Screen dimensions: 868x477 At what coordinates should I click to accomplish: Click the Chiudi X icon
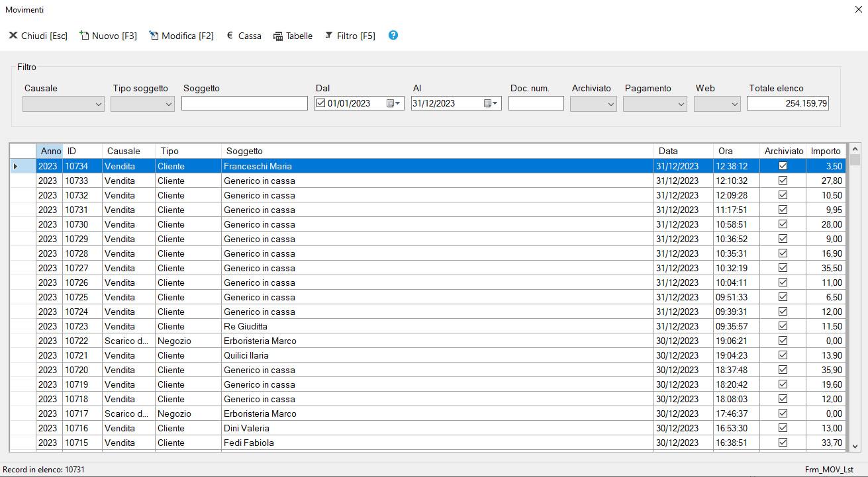(x=13, y=35)
